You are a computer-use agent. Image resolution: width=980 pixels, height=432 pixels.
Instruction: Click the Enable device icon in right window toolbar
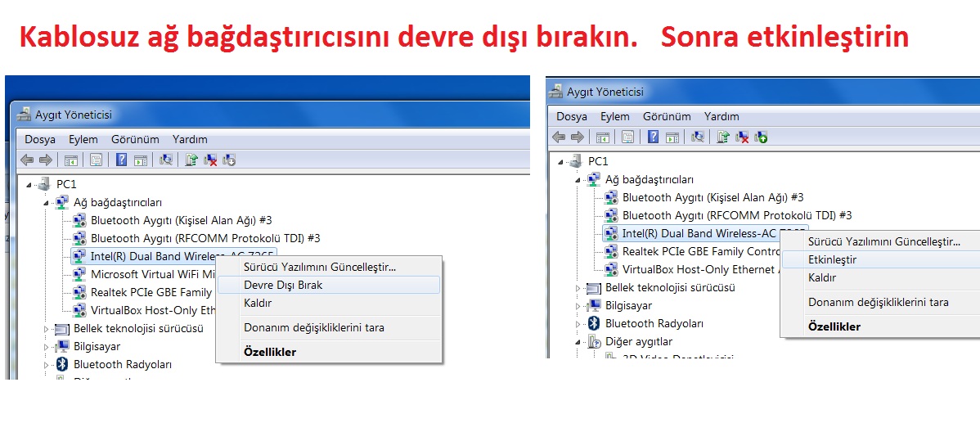(x=761, y=137)
